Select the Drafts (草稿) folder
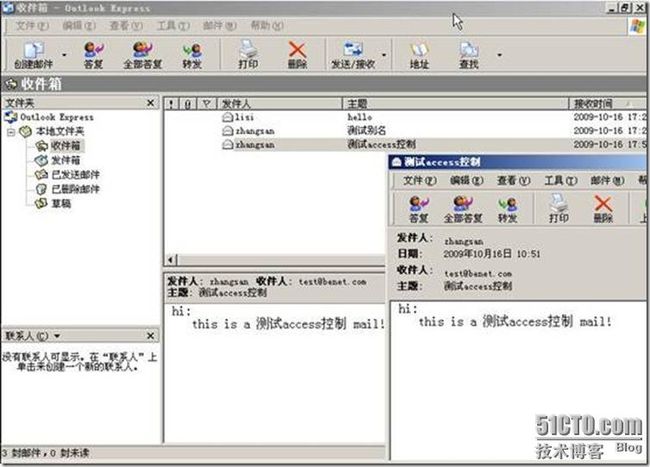Screen dimensions: 650x467 (x=61, y=203)
